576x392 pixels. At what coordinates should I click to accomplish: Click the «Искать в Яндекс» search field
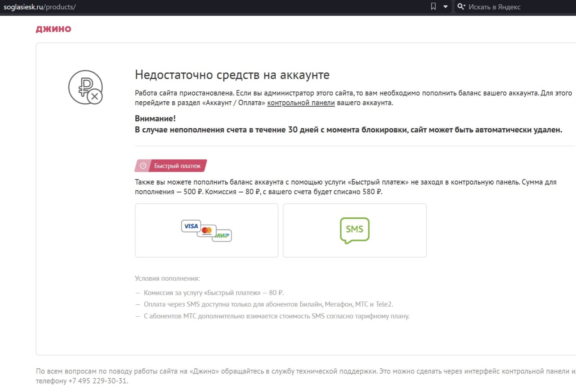[x=515, y=7]
